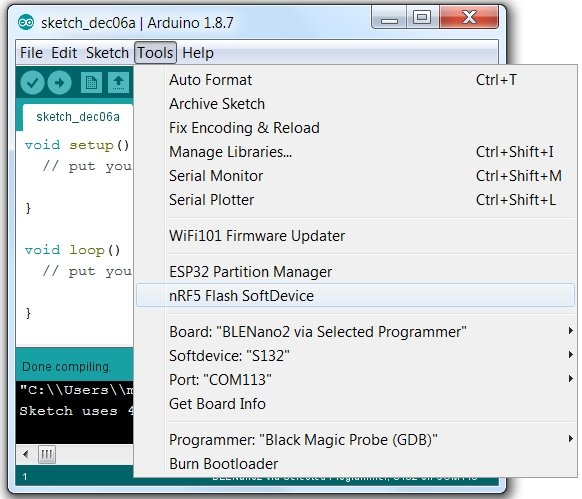Screen dimensions: 582x499
Task: Switch to the sketch_dec06a tab
Action: pyautogui.click(x=78, y=117)
